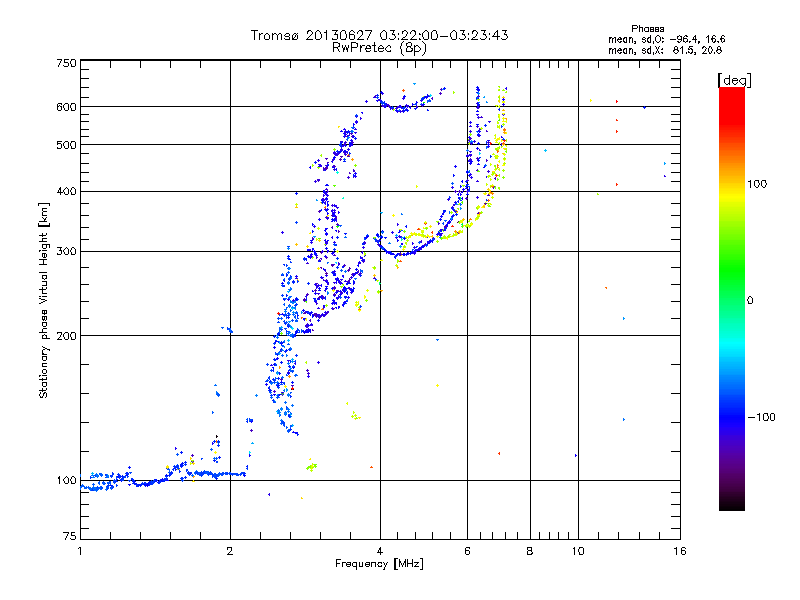Click the 'Phases' header text
This screenshot has height=600, width=800.
point(647,29)
